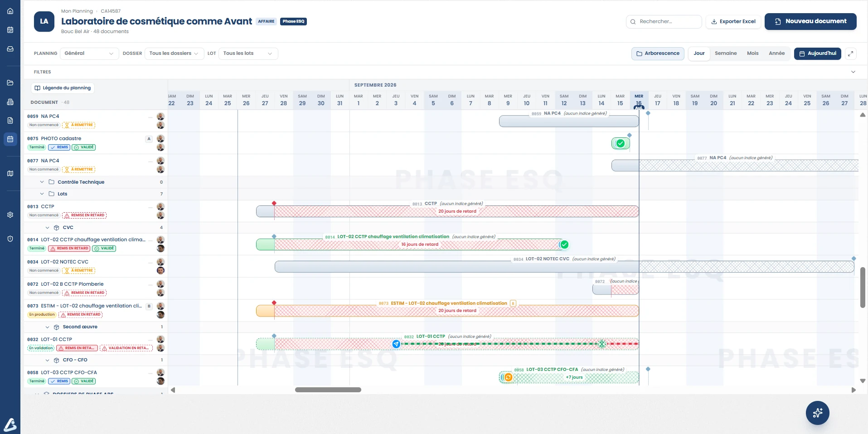Select the active planning calendar sidebar icon
Screen dimensions: 868x434
10,139
